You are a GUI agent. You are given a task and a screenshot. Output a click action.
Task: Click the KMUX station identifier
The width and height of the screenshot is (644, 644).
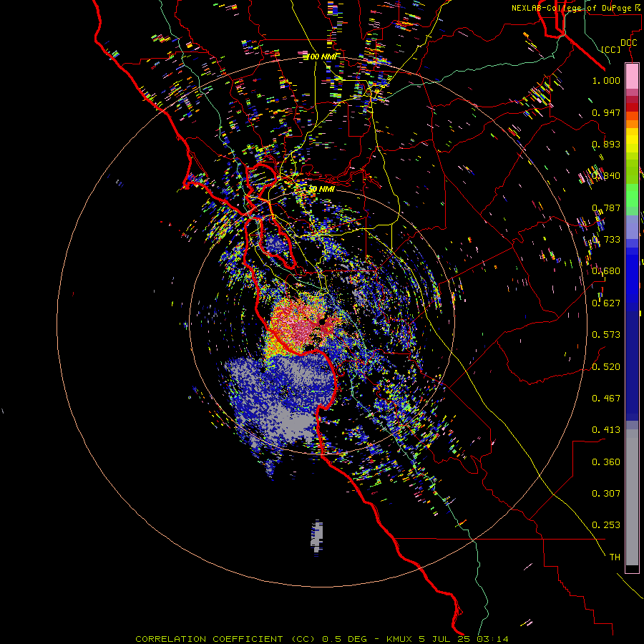click(x=401, y=639)
